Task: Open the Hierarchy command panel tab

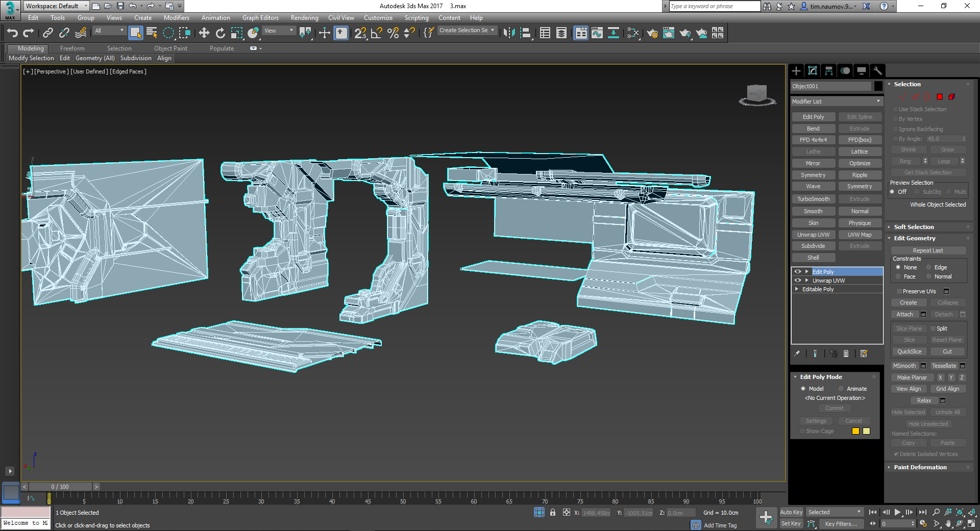Action: pos(829,71)
